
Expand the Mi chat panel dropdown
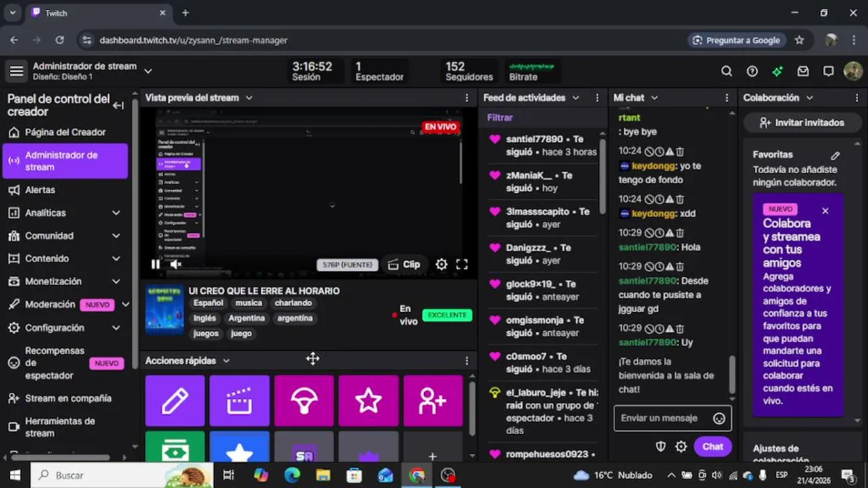coord(654,98)
